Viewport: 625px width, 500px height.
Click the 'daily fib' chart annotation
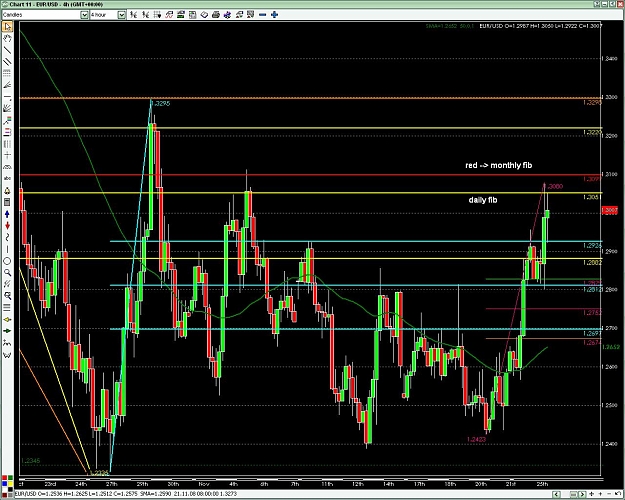click(x=483, y=200)
